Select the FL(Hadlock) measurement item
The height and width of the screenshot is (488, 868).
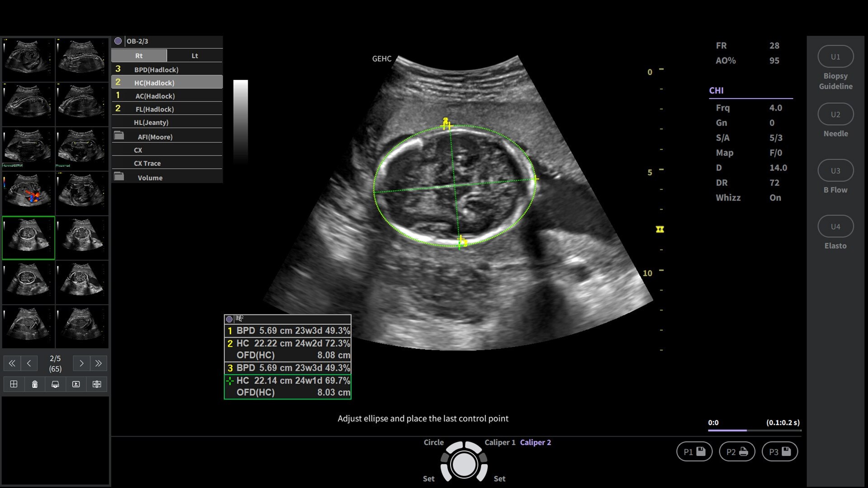coord(155,109)
